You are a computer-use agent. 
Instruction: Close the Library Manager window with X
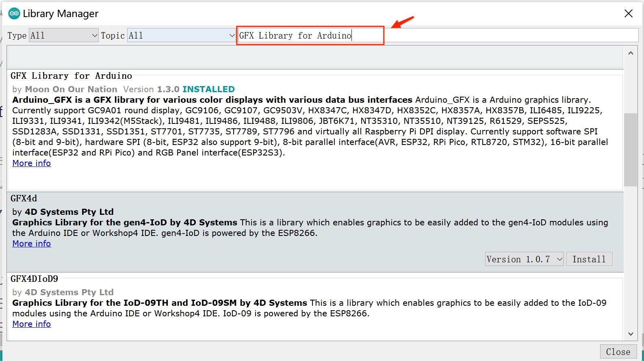[x=628, y=13]
